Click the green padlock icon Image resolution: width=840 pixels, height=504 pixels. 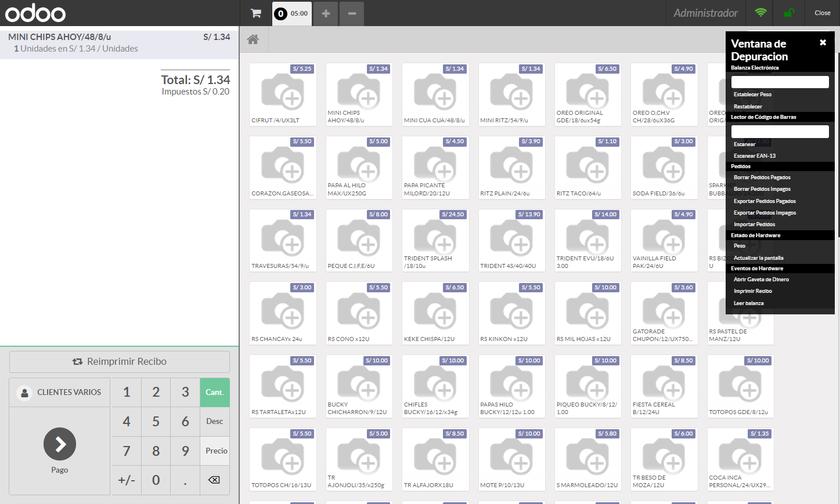789,13
